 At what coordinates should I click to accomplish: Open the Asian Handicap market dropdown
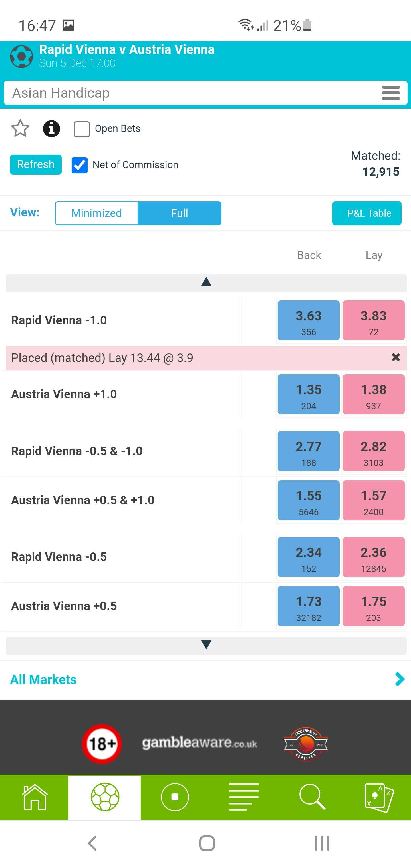pos(205,93)
